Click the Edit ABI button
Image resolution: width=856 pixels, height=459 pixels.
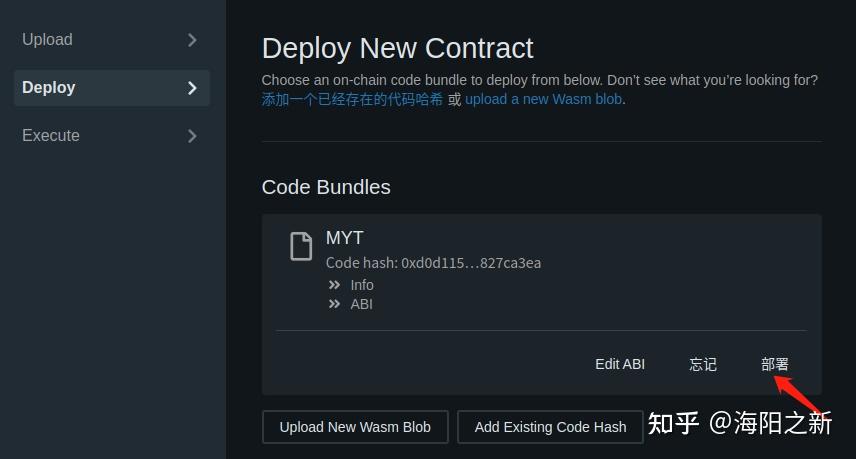click(x=620, y=364)
